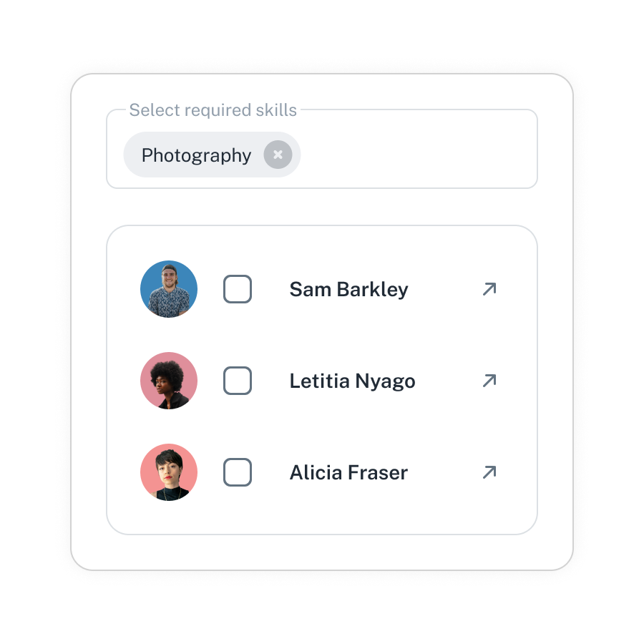
Task: Click the word "Fraser" in third row
Action: pyautogui.click(x=378, y=473)
